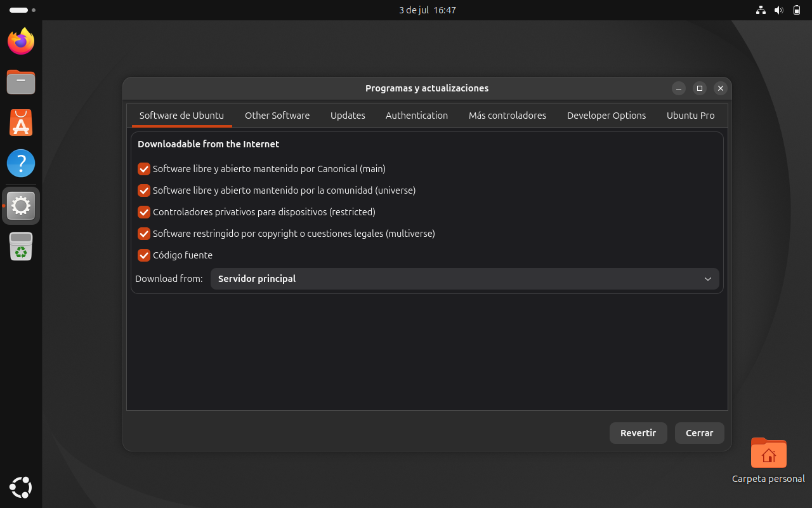Open Carpeta personal desktop folder
812x508 pixels.
point(768,460)
